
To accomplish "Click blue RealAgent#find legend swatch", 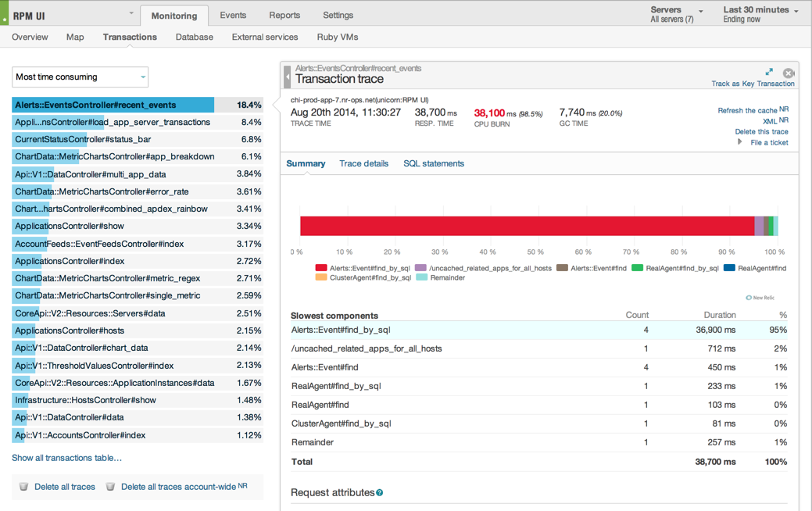I will pyautogui.click(x=729, y=268).
